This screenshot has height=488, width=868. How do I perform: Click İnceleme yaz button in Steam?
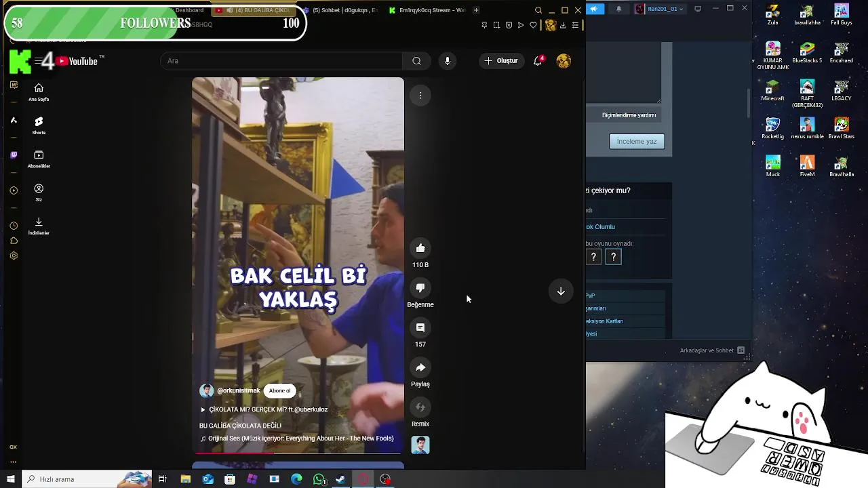click(637, 142)
